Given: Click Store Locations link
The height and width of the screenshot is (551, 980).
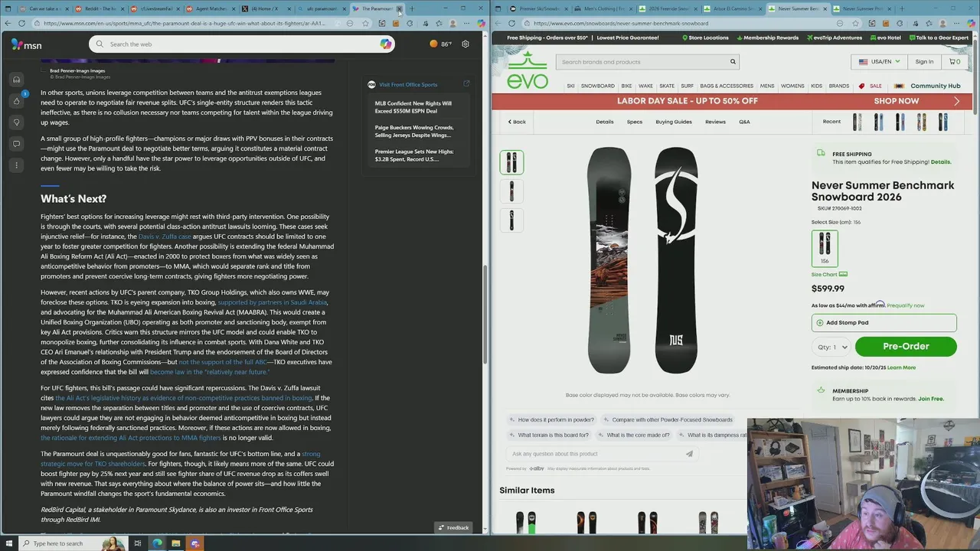Looking at the screenshot, I should 704,37.
